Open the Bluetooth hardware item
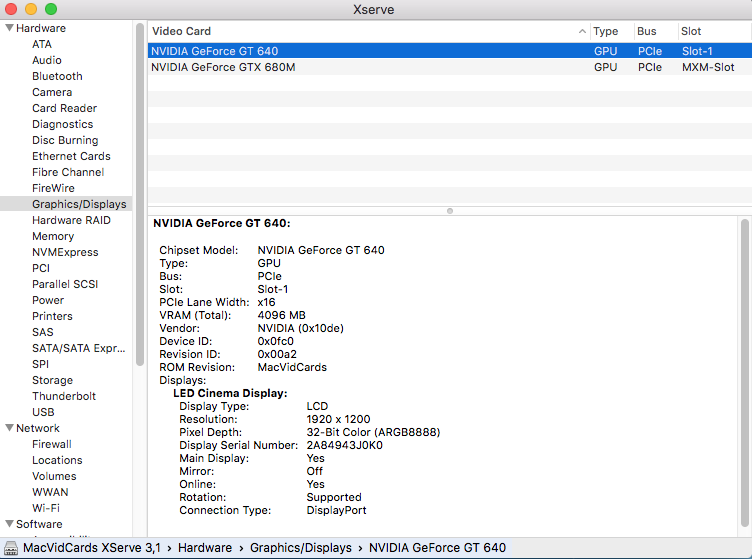Screen dimensions: 752x559 [x=57, y=76]
